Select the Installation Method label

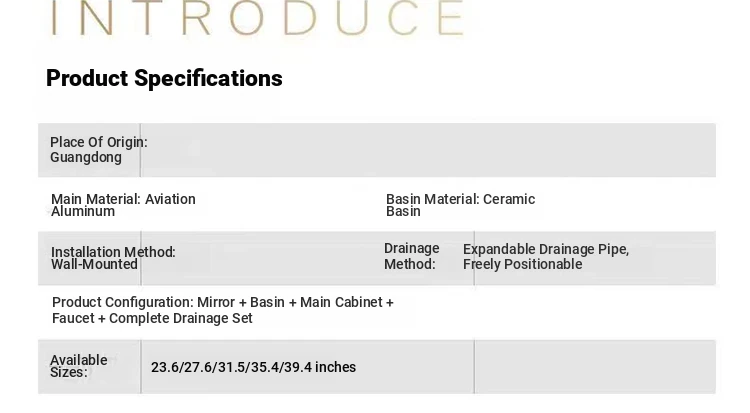click(113, 252)
